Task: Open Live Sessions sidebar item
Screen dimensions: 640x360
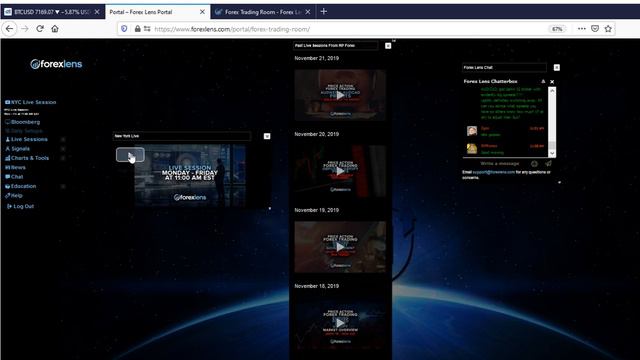Action: 26,139
